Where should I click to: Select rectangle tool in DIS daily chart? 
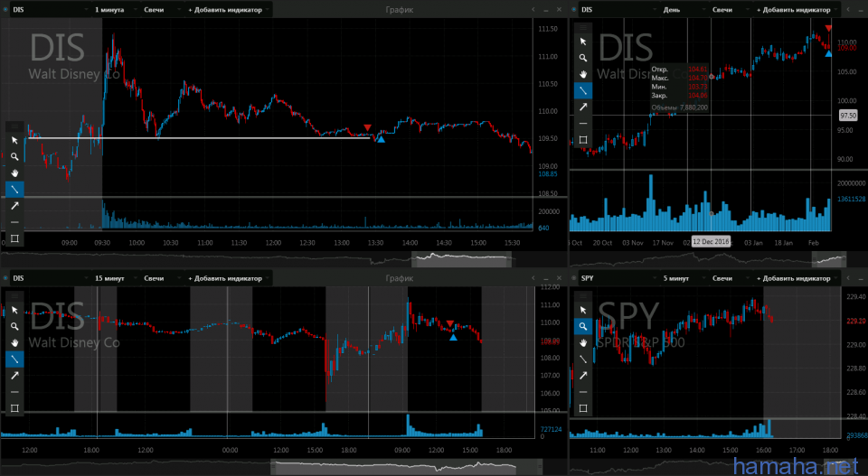583,140
